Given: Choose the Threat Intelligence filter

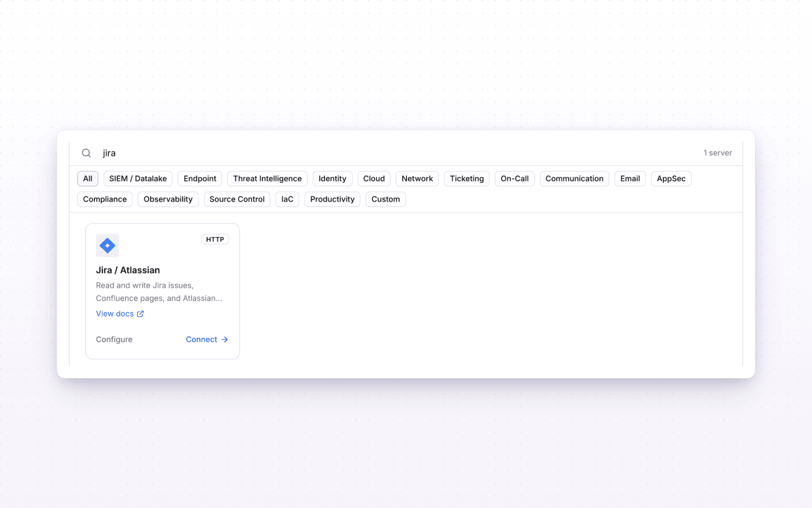Looking at the screenshot, I should click(x=267, y=179).
